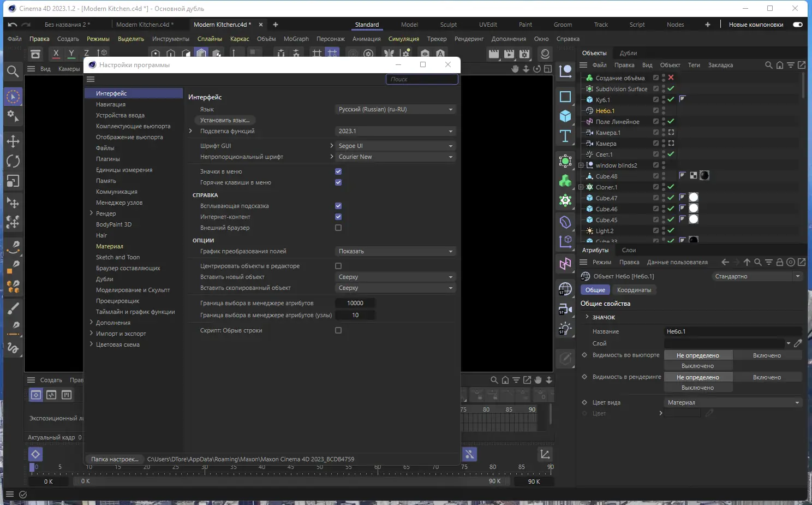812x505 pixels.
Task: Enable the 'Внешний браузер' checkbox
Action: point(338,228)
